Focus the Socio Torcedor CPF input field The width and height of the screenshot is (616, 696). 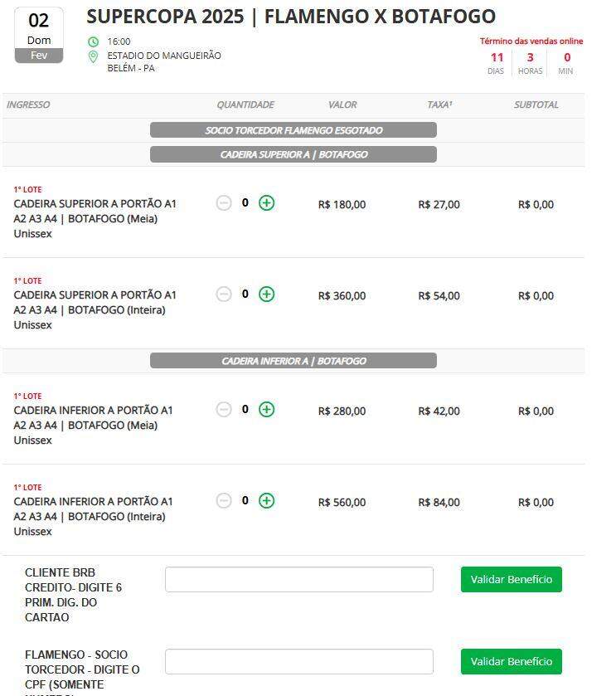click(x=298, y=662)
